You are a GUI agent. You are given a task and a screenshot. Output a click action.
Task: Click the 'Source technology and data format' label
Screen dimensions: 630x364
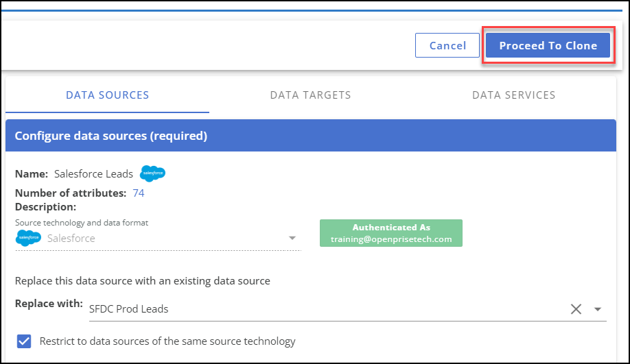pyautogui.click(x=82, y=223)
